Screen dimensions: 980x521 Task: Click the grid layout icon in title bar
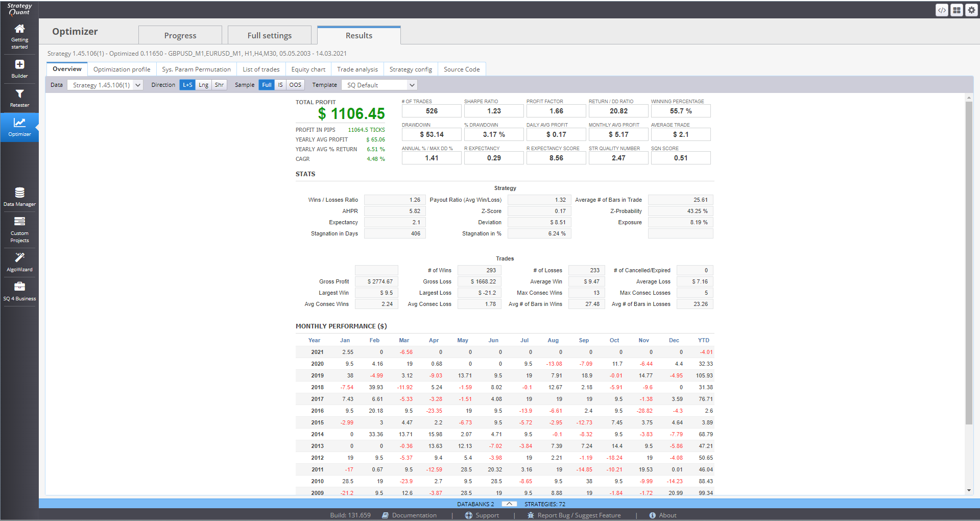coord(957,10)
